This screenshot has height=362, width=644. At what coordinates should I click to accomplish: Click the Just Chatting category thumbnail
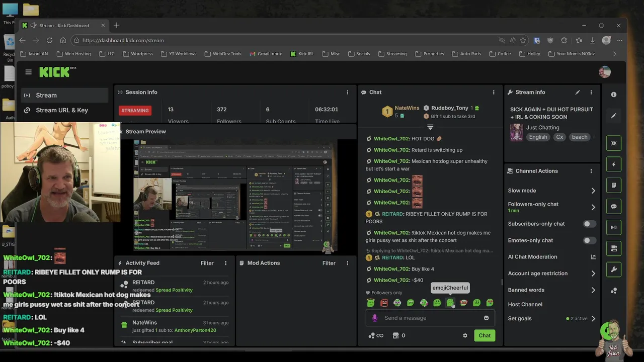[x=517, y=133]
